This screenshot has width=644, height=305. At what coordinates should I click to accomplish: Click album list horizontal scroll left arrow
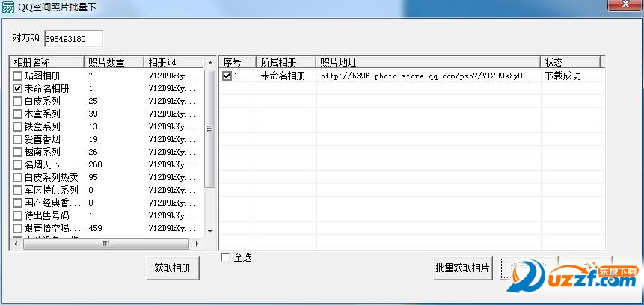coord(16,244)
